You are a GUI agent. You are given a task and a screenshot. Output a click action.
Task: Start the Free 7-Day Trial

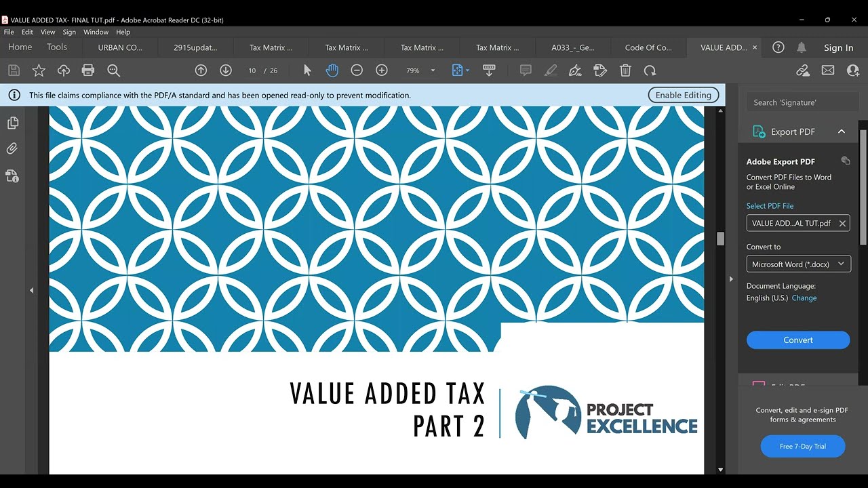803,446
